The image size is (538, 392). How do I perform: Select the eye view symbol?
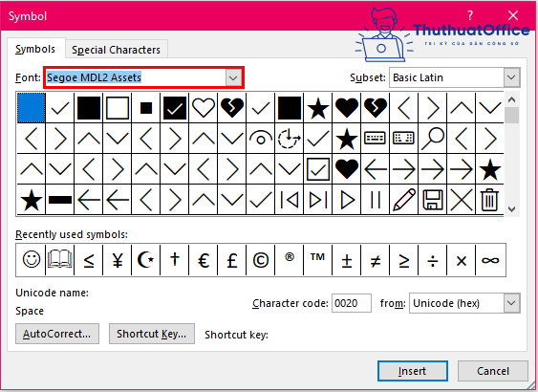261,139
